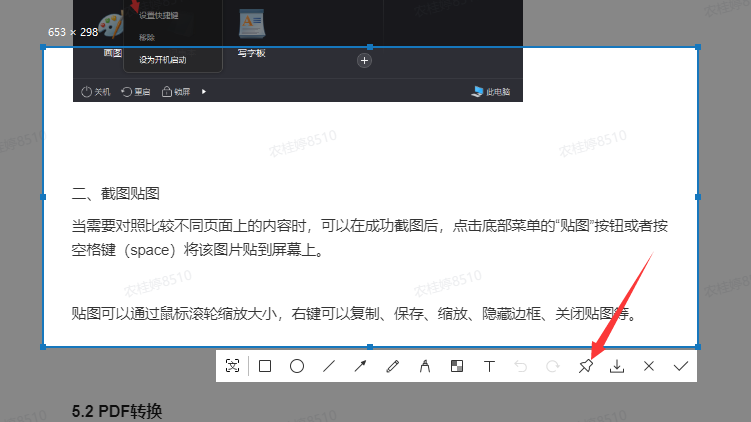Image resolution: width=751 pixels, height=422 pixels.
Task: Select the rectangle drawing tool
Action: click(265, 366)
